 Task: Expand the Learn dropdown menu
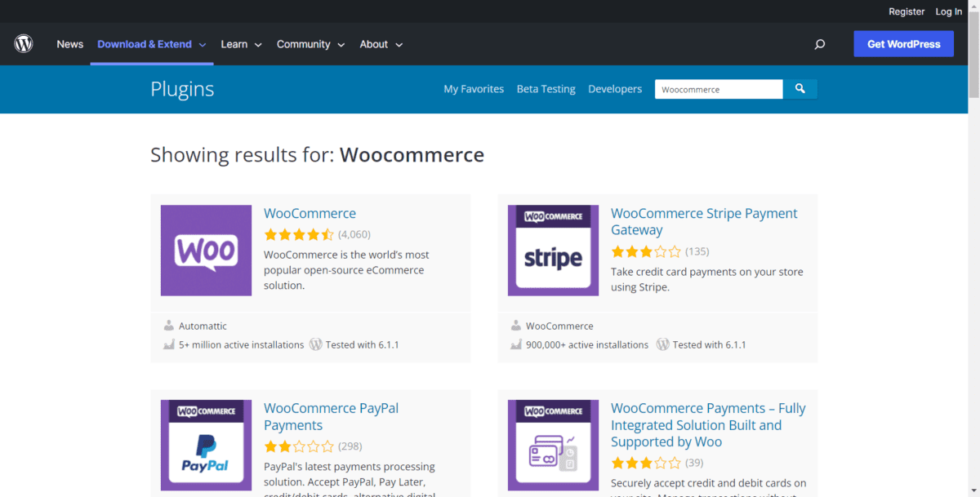click(241, 44)
